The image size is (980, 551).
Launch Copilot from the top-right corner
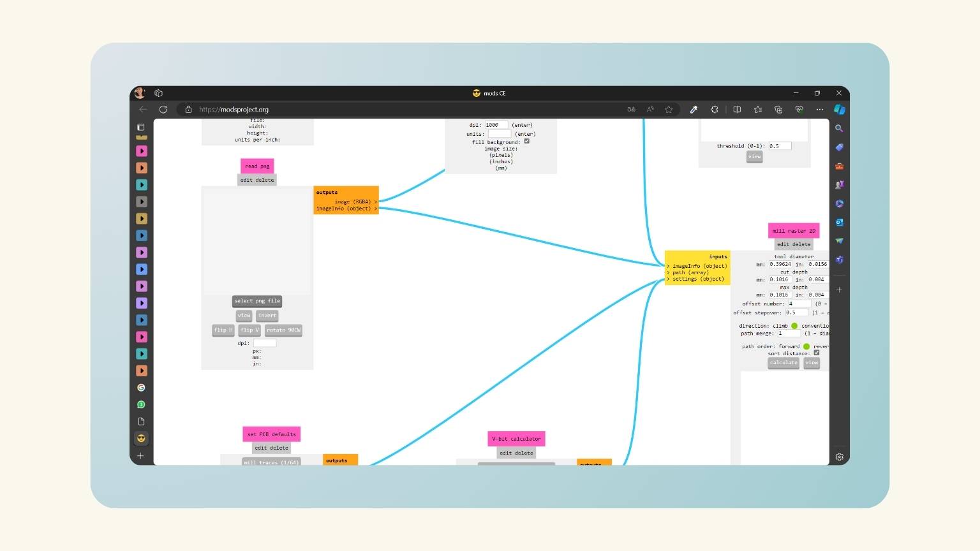click(840, 109)
